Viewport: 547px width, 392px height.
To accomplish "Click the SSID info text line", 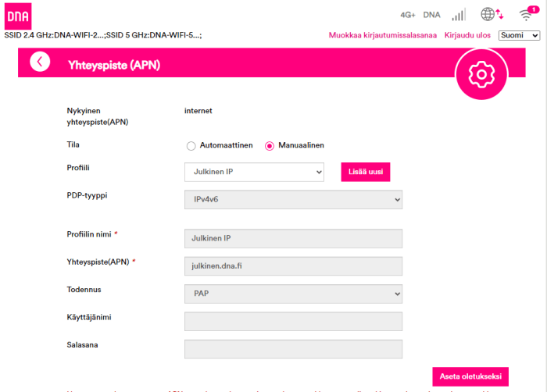I will click(x=103, y=35).
